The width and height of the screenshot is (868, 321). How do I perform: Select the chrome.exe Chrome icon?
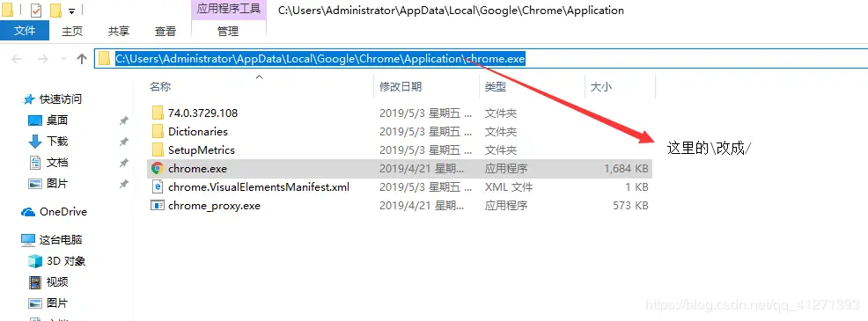(x=158, y=168)
